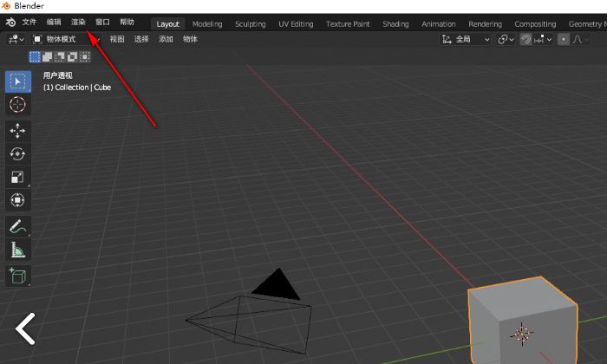The width and height of the screenshot is (607, 364).
Task: Click the large back arrow button
Action: coord(26,328)
